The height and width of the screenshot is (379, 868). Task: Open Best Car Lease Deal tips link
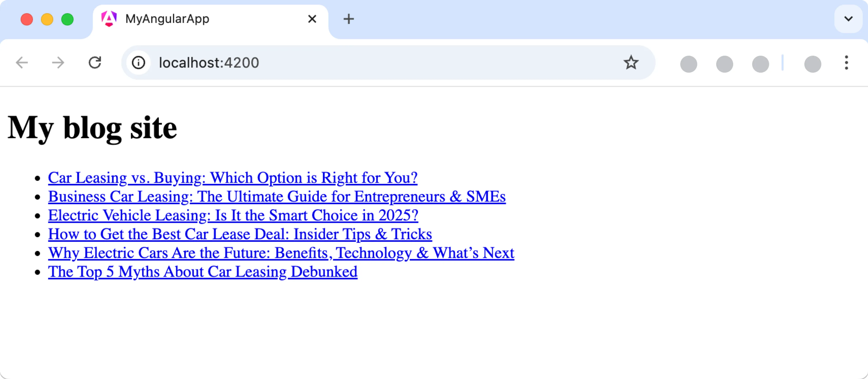(240, 235)
